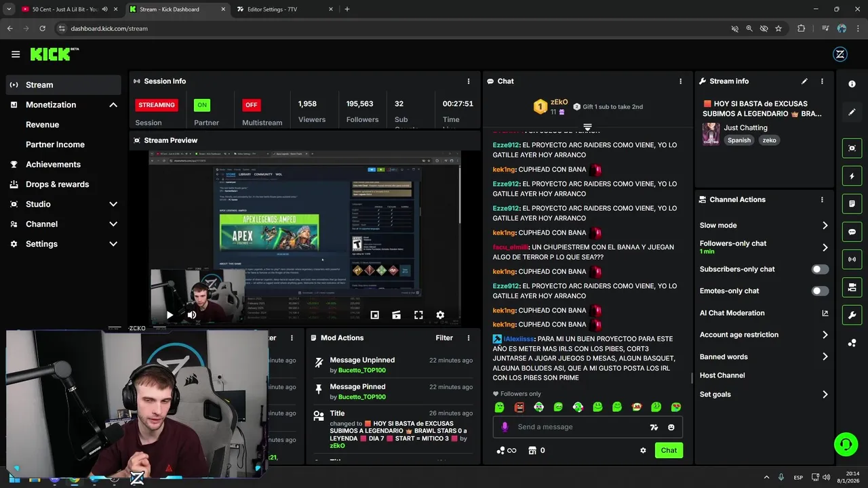This screenshot has width=868, height=488.
Task: Open the Channel Actions three-dot menu
Action: coord(822,200)
